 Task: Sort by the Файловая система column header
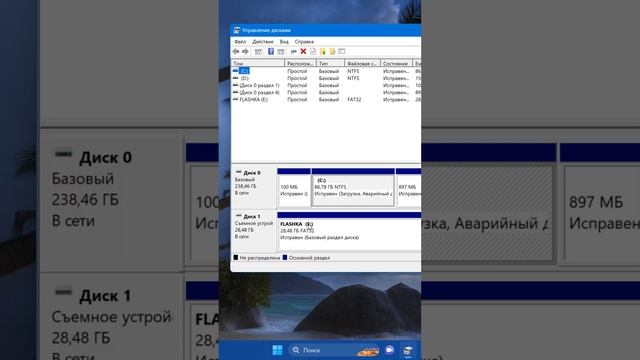[362, 64]
